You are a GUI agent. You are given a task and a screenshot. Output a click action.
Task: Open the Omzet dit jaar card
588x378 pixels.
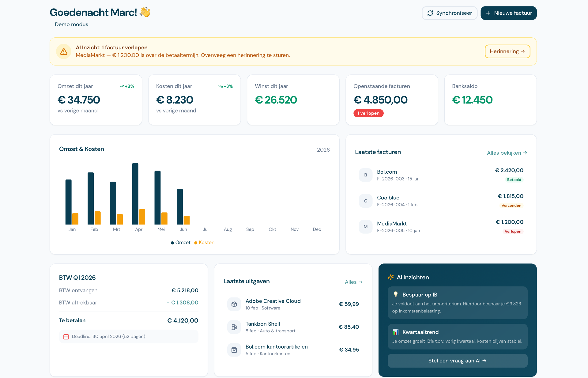point(96,100)
